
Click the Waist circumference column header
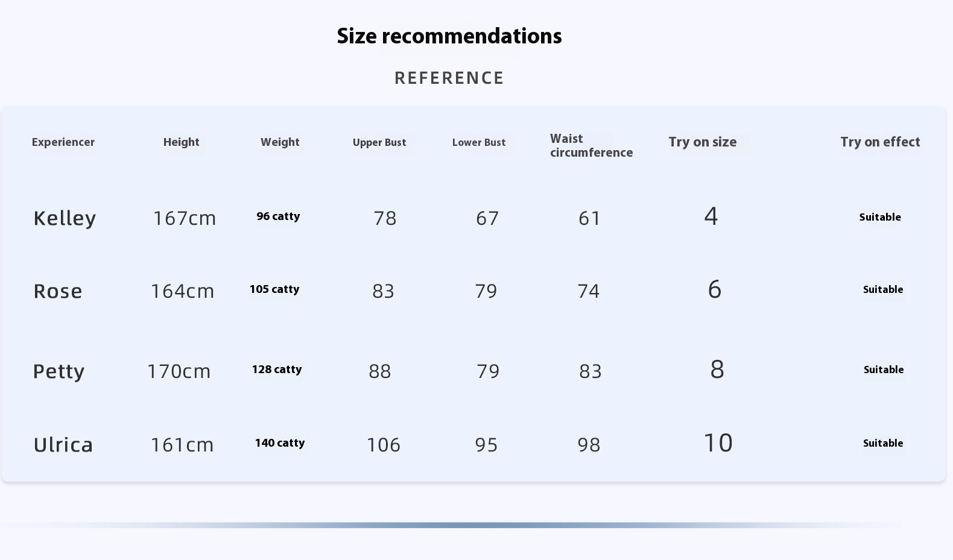pos(591,146)
